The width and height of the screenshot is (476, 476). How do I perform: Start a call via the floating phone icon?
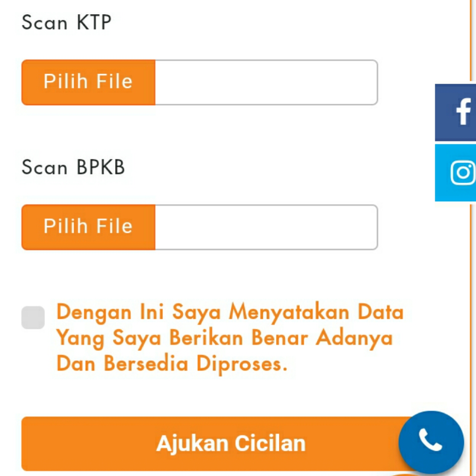(x=431, y=443)
